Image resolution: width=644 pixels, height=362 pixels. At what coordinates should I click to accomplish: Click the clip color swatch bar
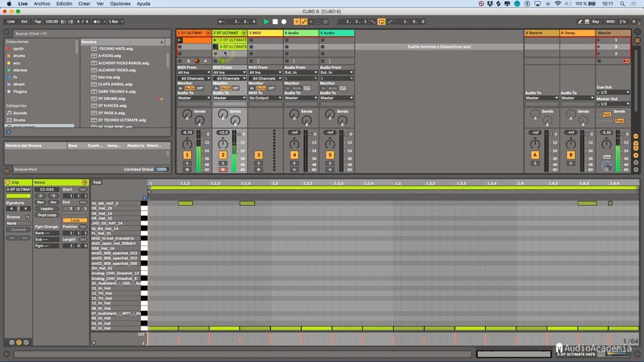pos(18,196)
